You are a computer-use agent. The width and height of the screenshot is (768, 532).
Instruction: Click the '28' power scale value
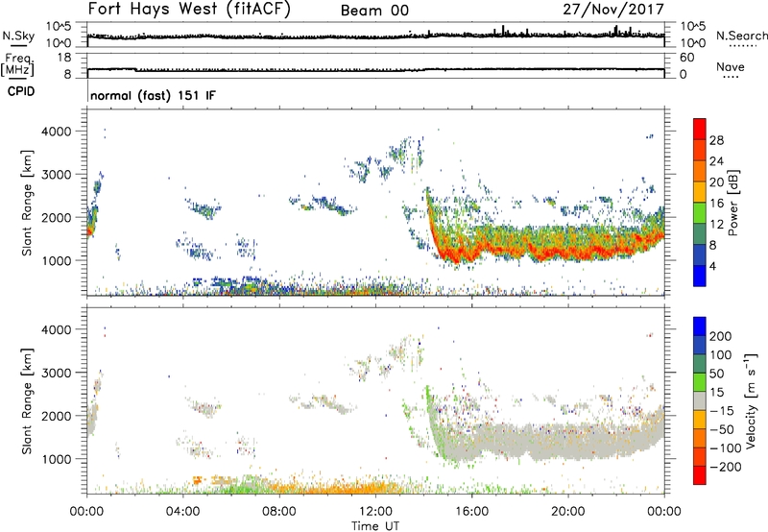(x=716, y=140)
